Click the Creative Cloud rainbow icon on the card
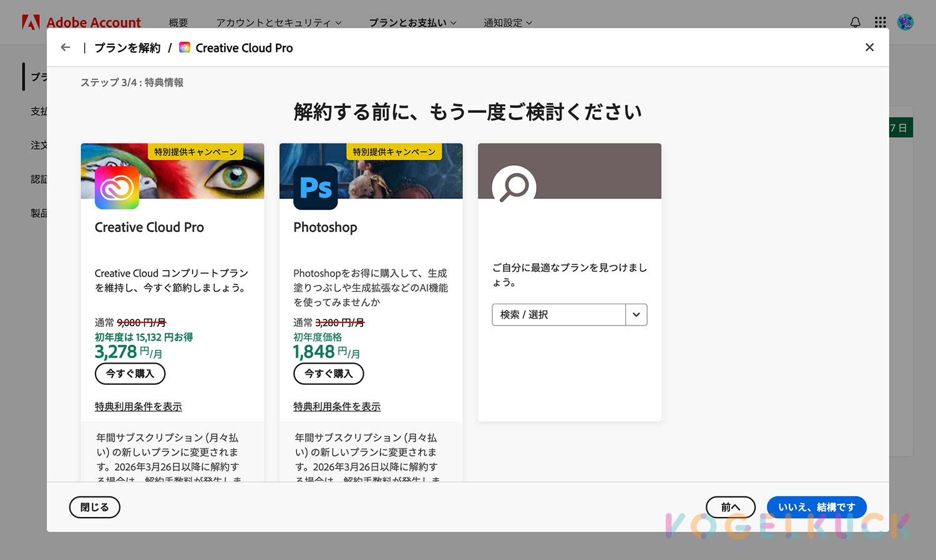 pos(116,188)
